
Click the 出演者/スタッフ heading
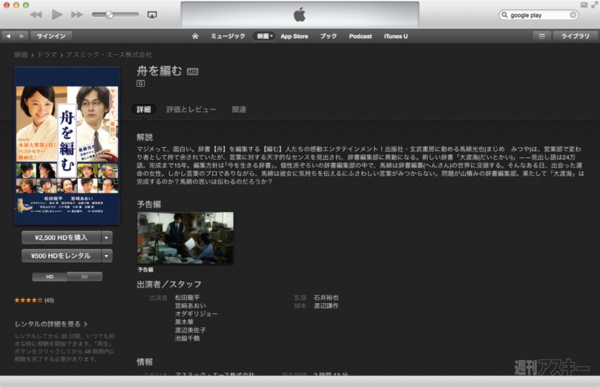click(x=169, y=284)
